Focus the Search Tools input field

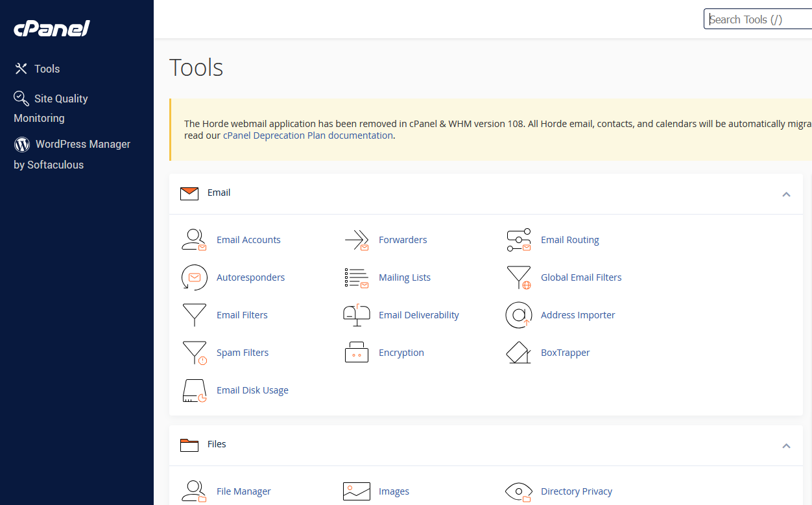(x=758, y=19)
